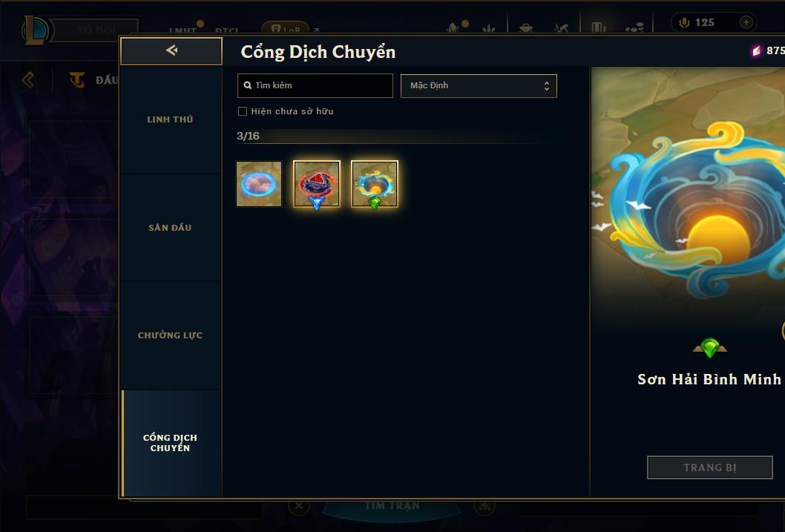Select the Cổng Dịch Chuyển tab
Image resolution: width=785 pixels, height=532 pixels.
tap(170, 443)
